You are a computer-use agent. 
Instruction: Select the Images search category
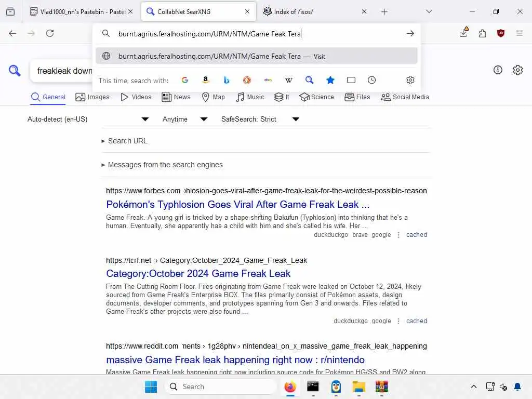click(92, 97)
